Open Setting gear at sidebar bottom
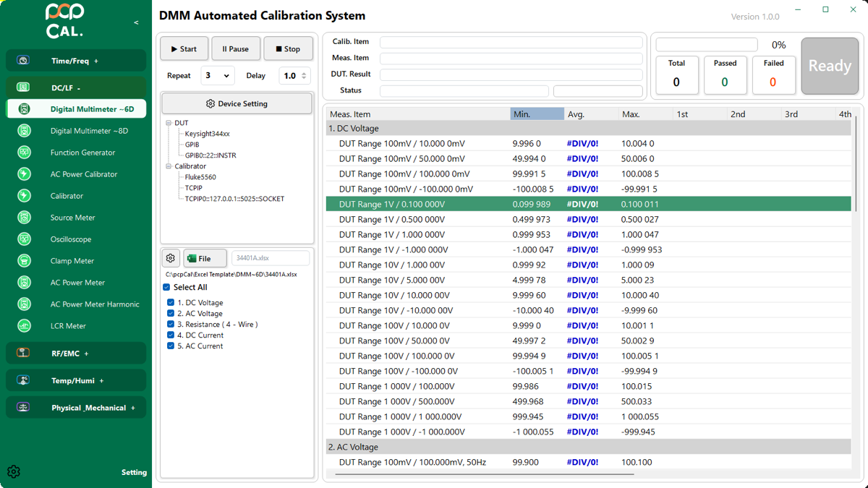 14,472
